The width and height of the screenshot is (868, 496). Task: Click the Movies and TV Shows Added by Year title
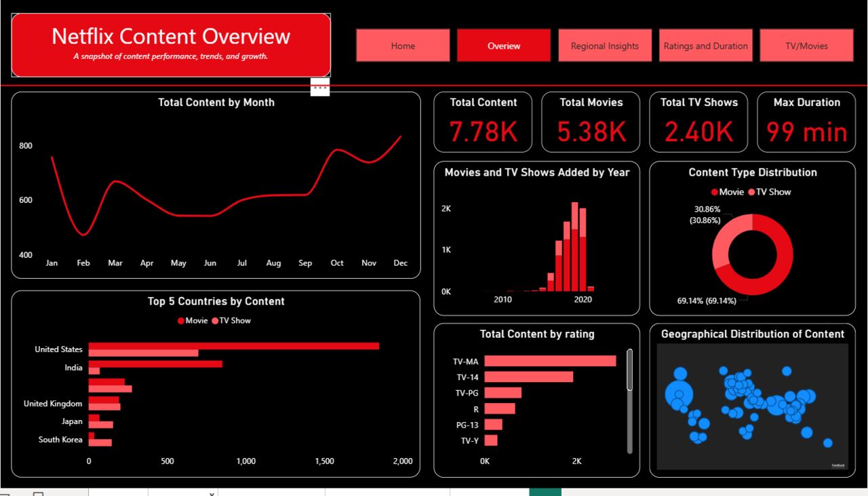tap(537, 172)
